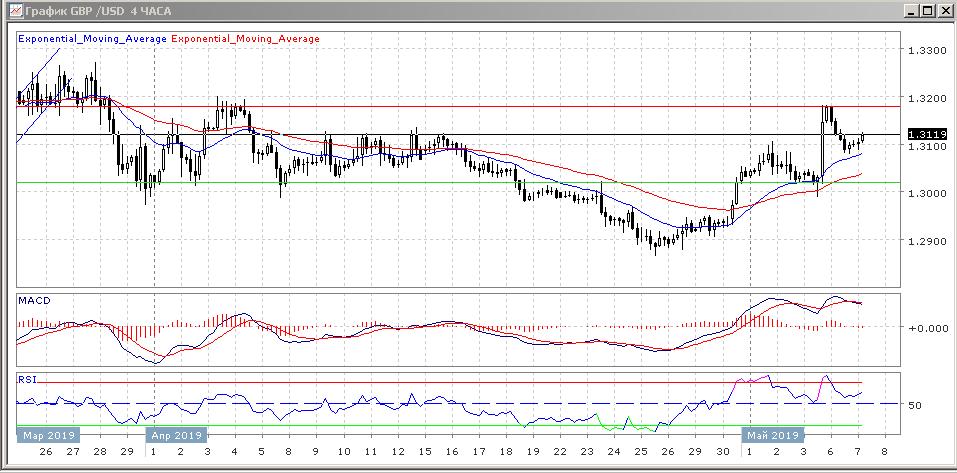Select the blue Exponential_Moving_Average label

click(x=93, y=39)
